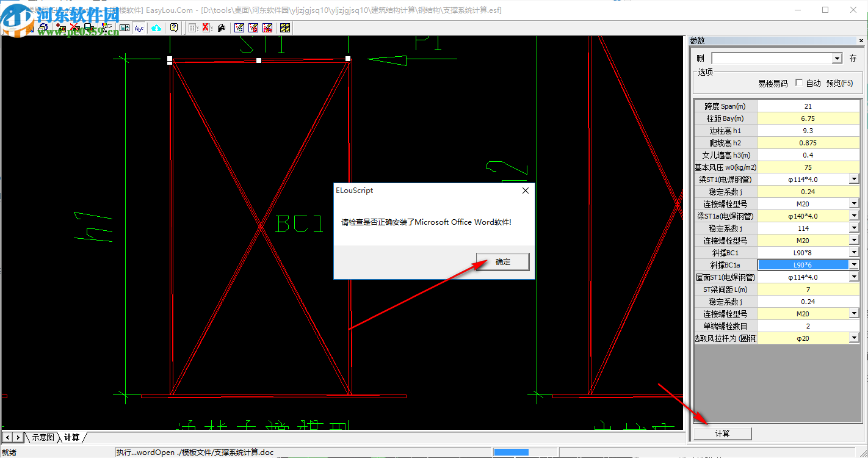The height and width of the screenshot is (458, 868).
Task: Open the dropdown showing value 114
Action: pyautogui.click(x=854, y=228)
